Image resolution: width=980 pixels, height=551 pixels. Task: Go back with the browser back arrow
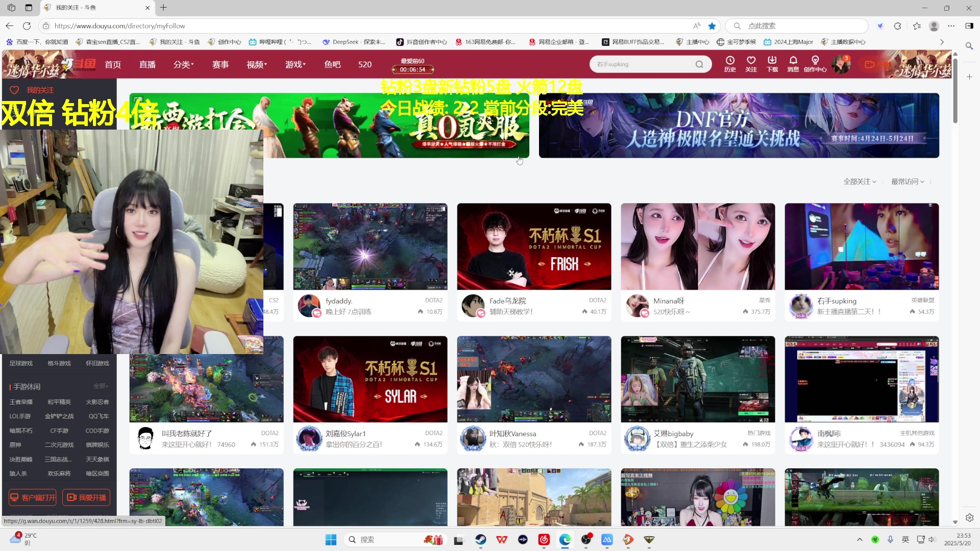[x=10, y=26]
